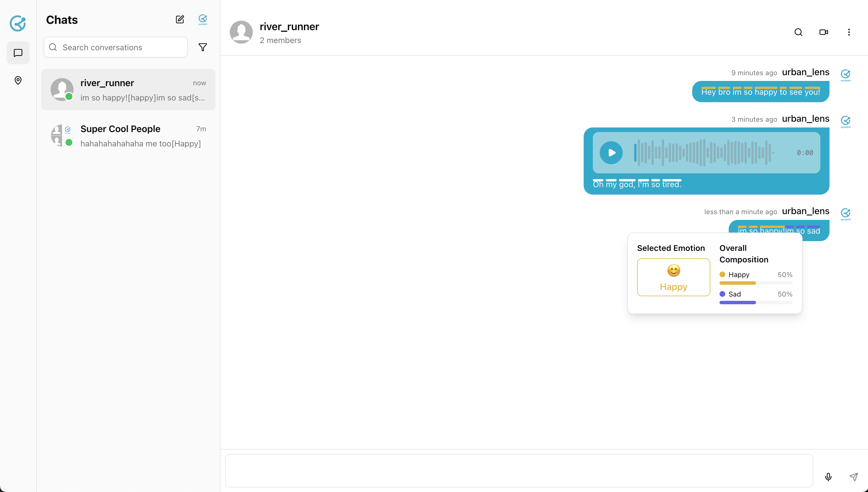Open the three-dot more options menu
Screen dimensions: 868x492
pos(849,32)
